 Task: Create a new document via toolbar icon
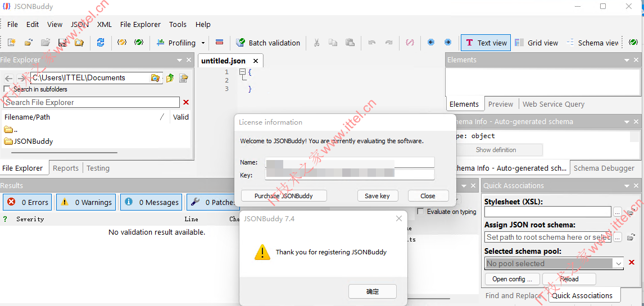(x=11, y=43)
